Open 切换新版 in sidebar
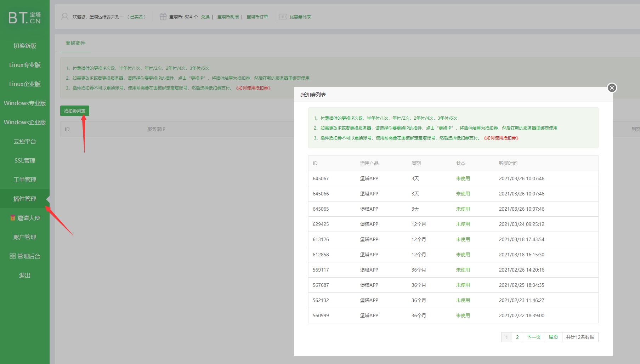 (x=25, y=46)
